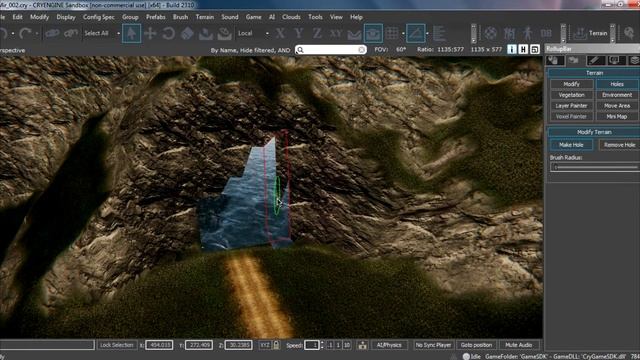Image resolution: width=640 pixels, height=360 pixels.
Task: Click the viewport search field
Action: click(x=331, y=49)
